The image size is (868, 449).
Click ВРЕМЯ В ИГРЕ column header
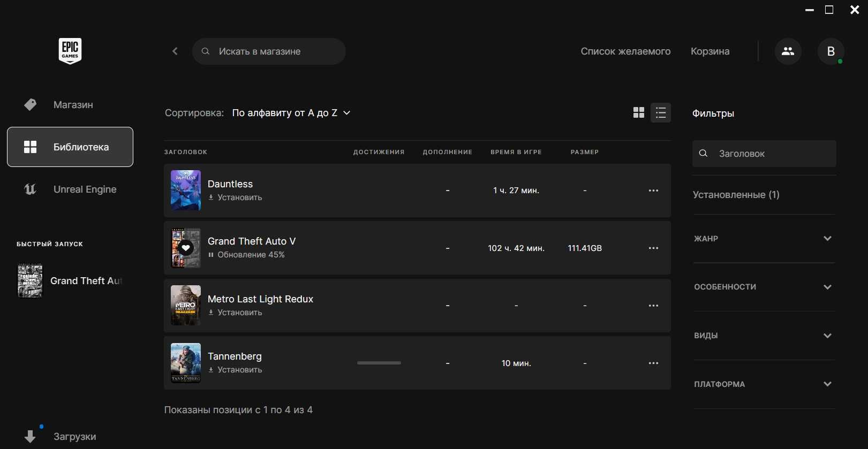point(516,152)
